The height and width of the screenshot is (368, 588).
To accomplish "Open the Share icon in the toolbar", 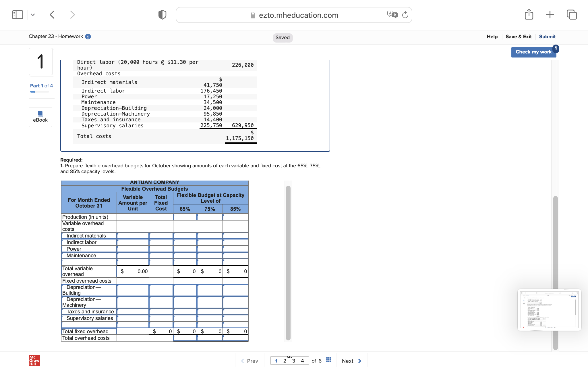I will 529,14.
